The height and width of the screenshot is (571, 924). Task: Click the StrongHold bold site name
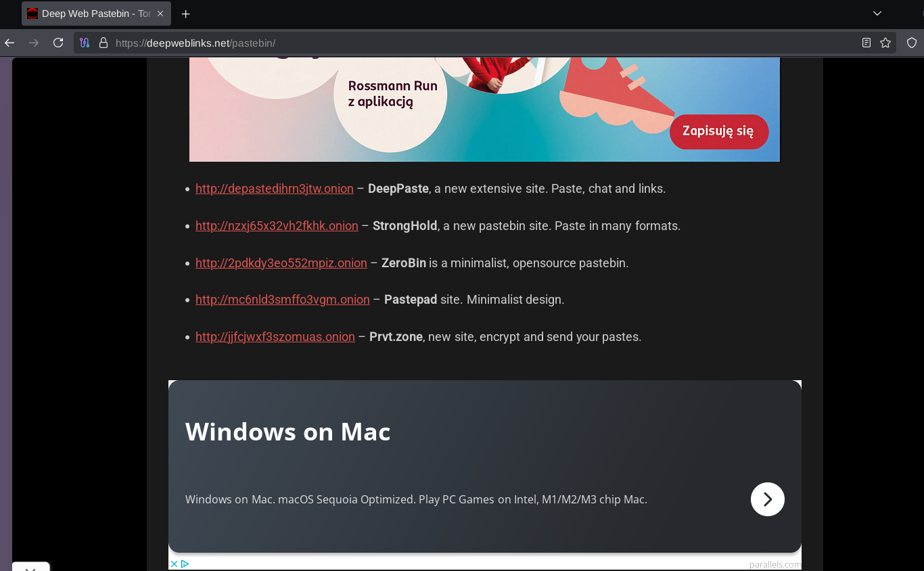coord(405,226)
